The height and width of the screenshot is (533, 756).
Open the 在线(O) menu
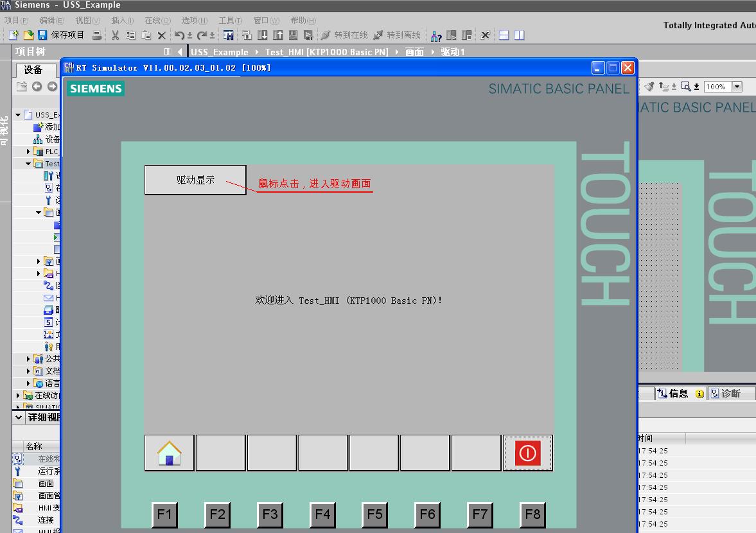(157, 21)
